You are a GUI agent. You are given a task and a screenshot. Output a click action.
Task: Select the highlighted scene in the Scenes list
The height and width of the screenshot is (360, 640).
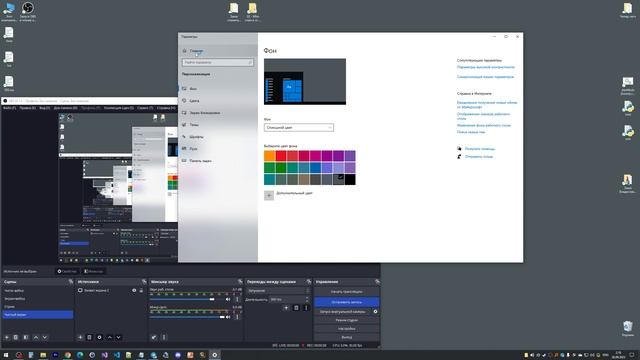click(38, 315)
